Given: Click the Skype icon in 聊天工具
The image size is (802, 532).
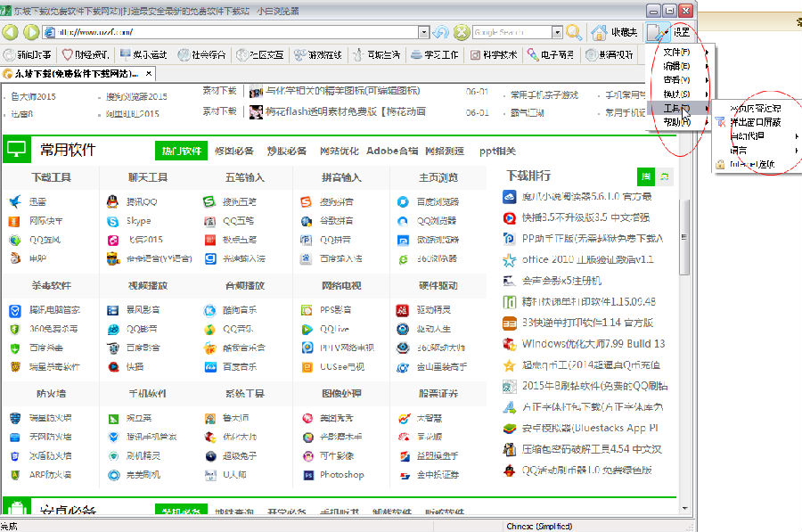Looking at the screenshot, I should (x=113, y=221).
